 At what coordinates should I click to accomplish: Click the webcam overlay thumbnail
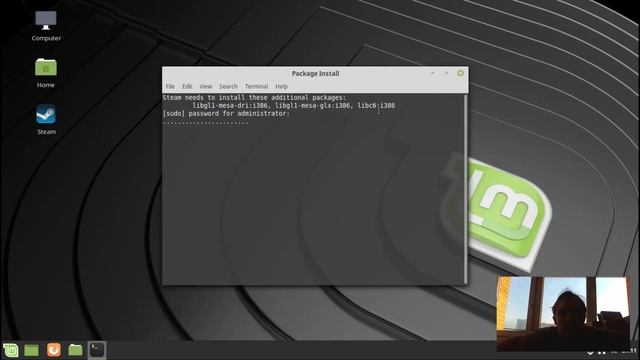tap(563, 313)
